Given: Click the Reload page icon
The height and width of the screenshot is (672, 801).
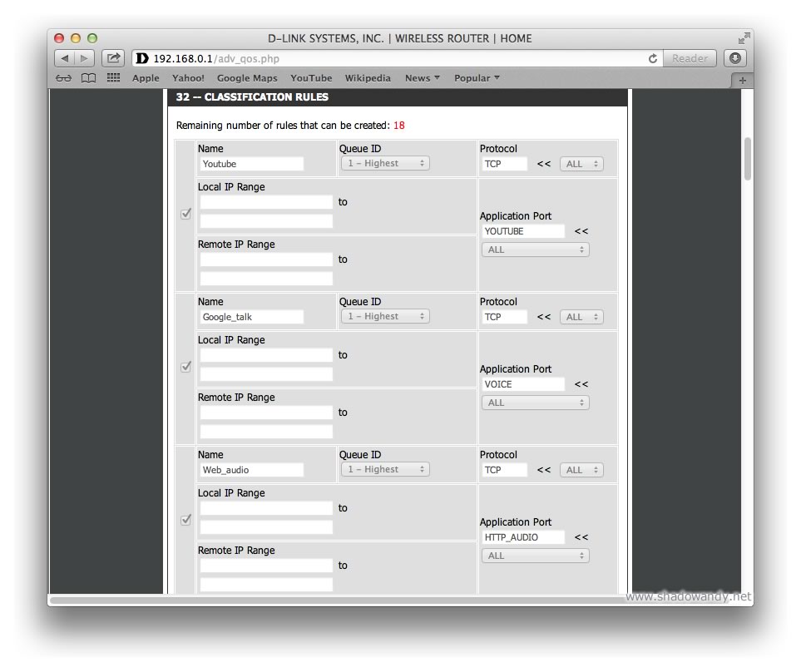Looking at the screenshot, I should pyautogui.click(x=653, y=58).
